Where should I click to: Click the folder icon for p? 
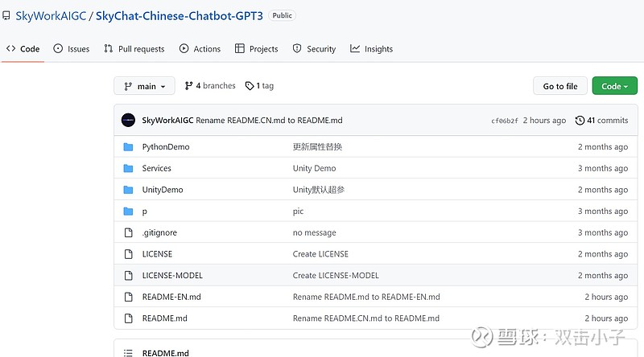pyautogui.click(x=128, y=211)
